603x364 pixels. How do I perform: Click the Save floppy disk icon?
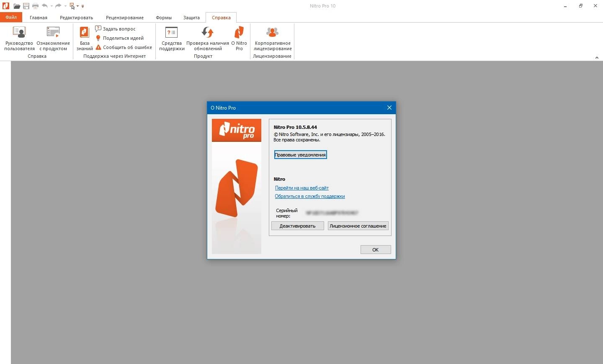pyautogui.click(x=26, y=6)
